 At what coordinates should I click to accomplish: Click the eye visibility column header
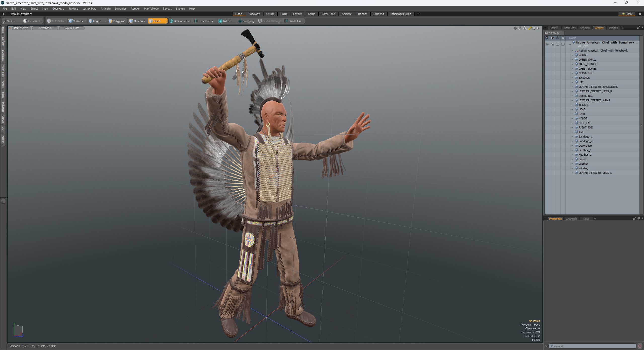pyautogui.click(x=547, y=38)
